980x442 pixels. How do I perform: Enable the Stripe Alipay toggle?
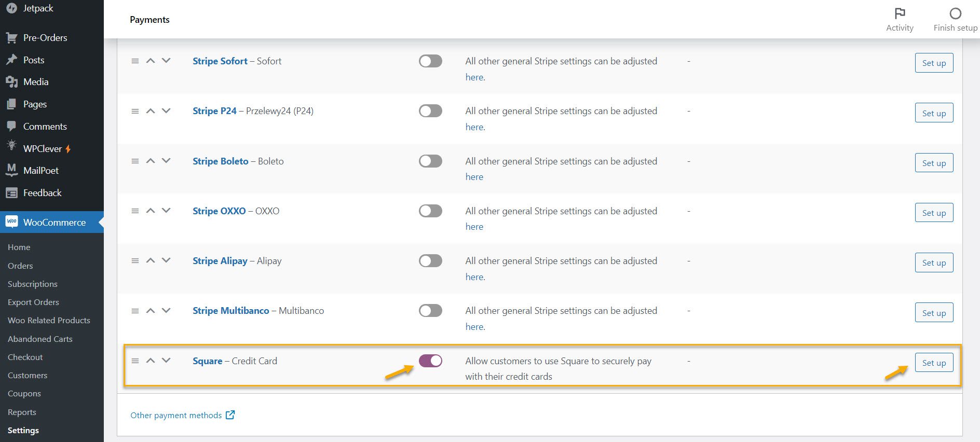click(430, 260)
